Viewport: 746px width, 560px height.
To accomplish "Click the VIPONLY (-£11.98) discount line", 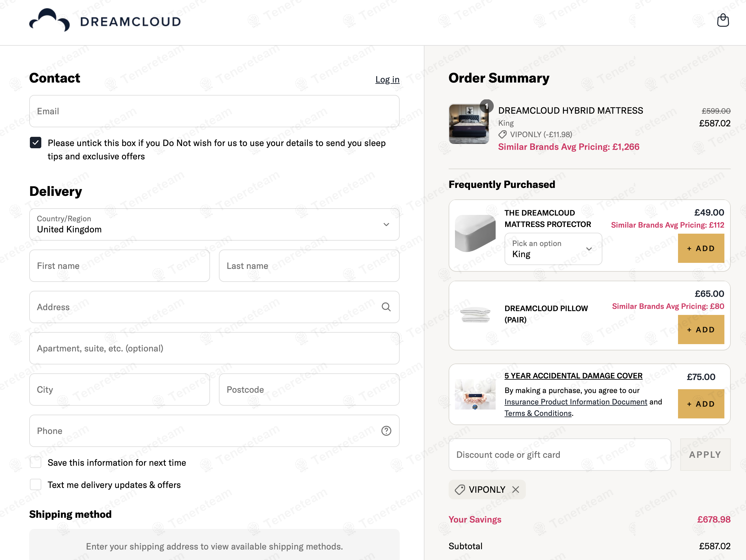I will pyautogui.click(x=535, y=134).
